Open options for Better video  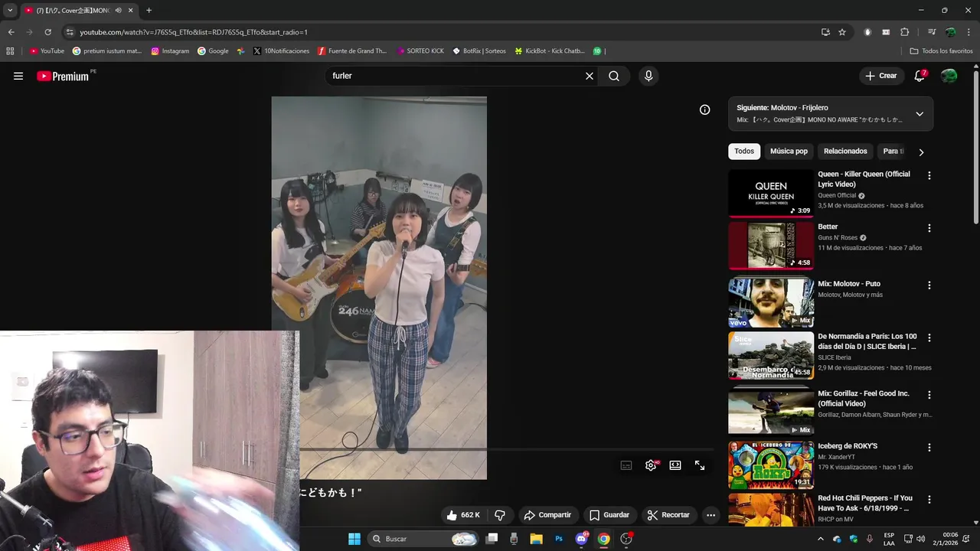(929, 228)
